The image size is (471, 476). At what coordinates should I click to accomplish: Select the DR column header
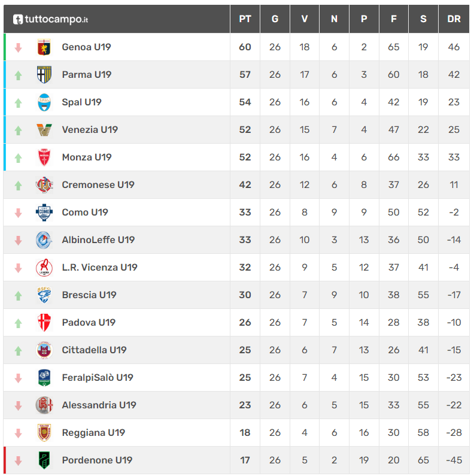pos(454,19)
